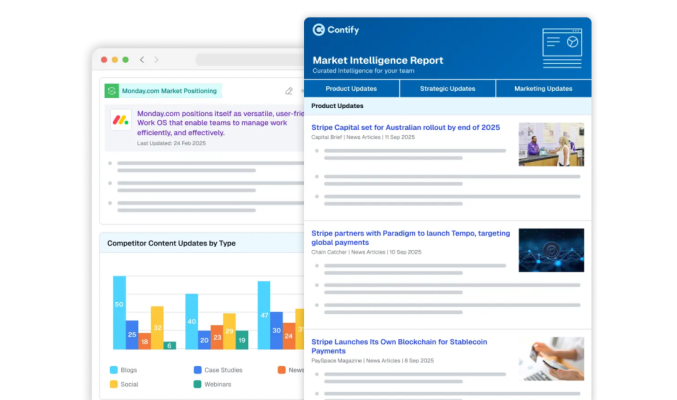Click 'Curated Intelligence for your team' subtitle

pos(364,71)
